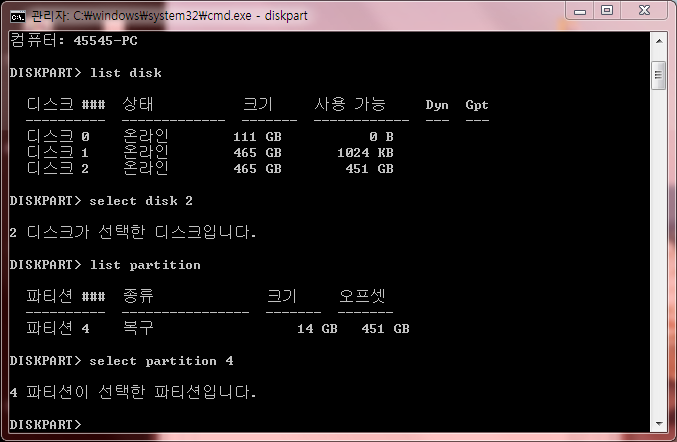Click the '복구' partition type value
Screen dimensions: 677x442
point(138,328)
